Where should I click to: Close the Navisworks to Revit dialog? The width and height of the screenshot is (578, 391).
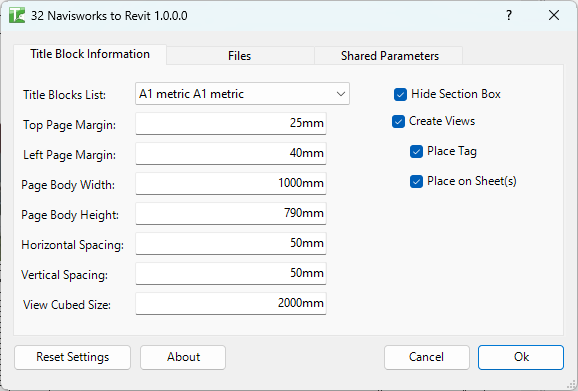[554, 15]
